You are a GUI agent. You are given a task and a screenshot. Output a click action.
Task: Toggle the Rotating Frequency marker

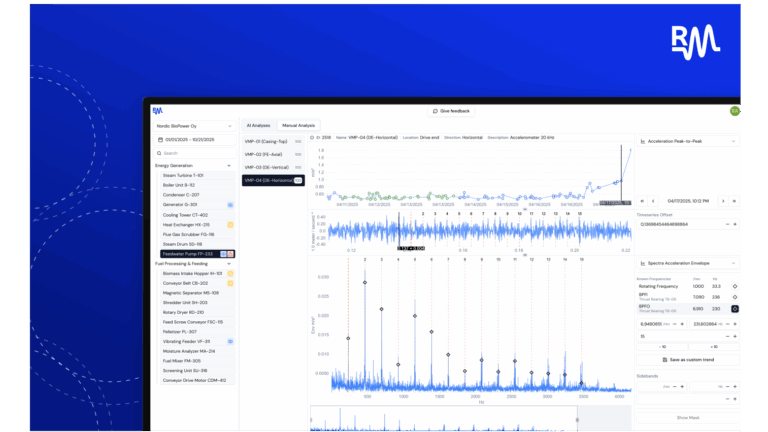coord(735,286)
